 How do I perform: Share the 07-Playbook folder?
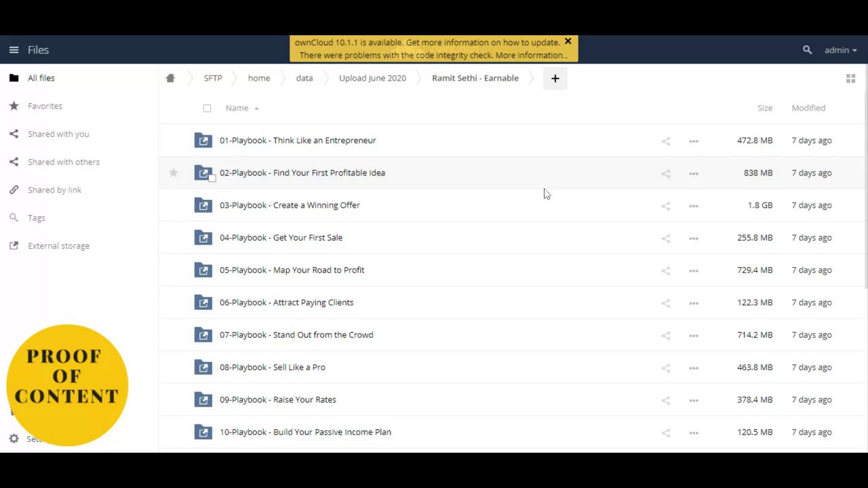pyautogui.click(x=665, y=335)
